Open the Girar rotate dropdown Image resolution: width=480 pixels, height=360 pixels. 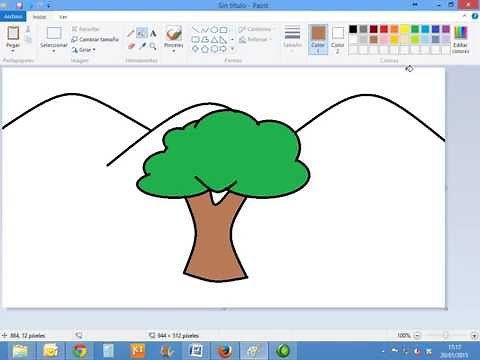pos(84,50)
